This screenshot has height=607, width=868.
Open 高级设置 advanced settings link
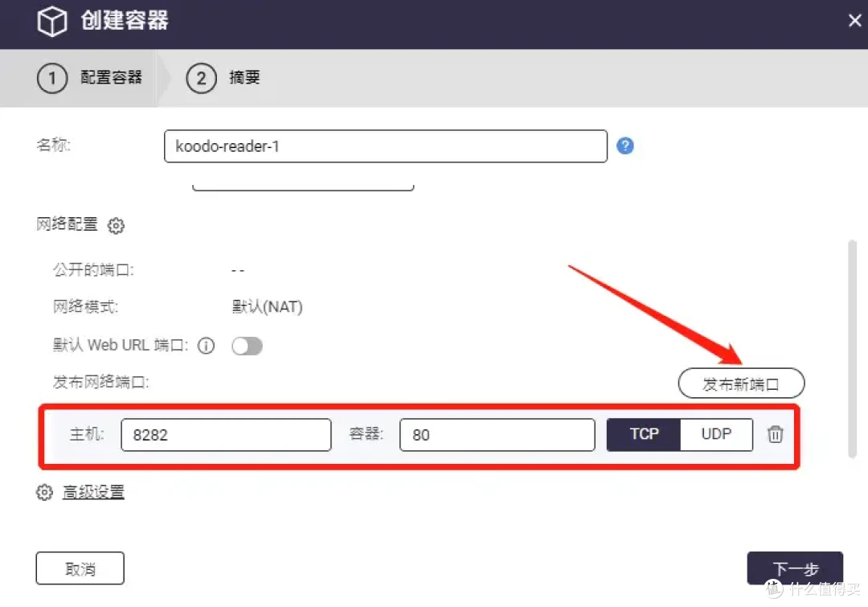(x=93, y=492)
